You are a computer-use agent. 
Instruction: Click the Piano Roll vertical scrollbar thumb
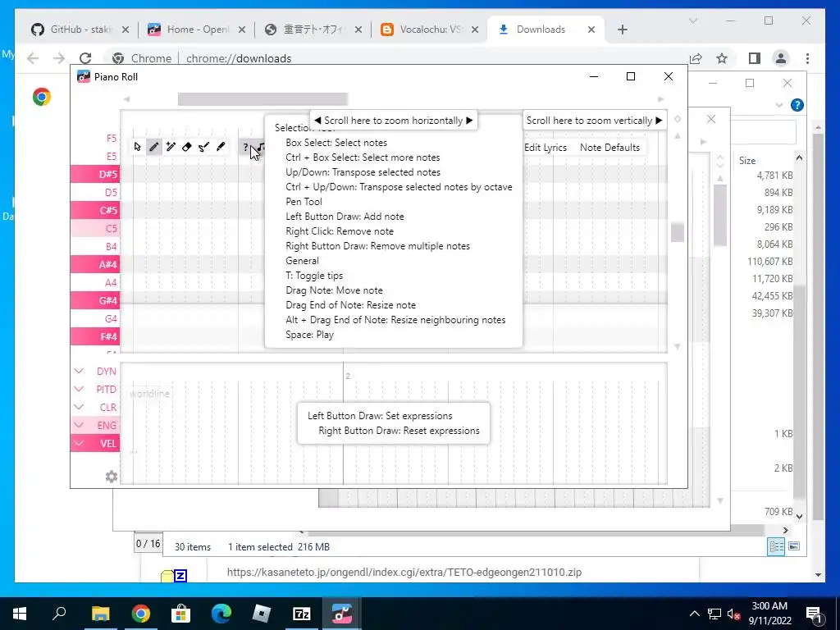click(677, 232)
